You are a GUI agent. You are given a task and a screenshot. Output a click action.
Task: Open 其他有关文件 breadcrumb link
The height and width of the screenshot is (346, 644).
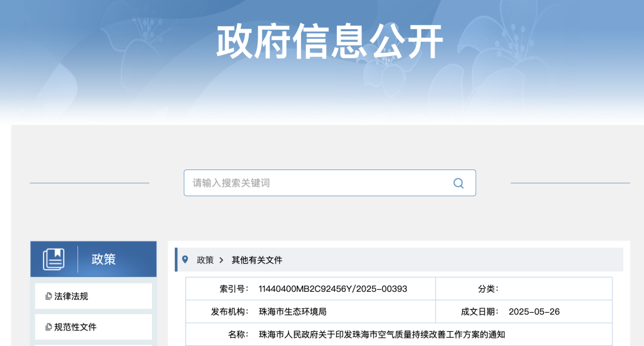tap(257, 260)
